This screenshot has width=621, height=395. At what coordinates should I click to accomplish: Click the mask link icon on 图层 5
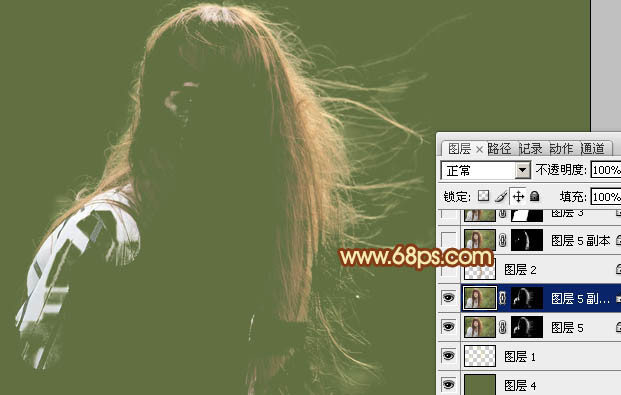pyautogui.click(x=503, y=327)
